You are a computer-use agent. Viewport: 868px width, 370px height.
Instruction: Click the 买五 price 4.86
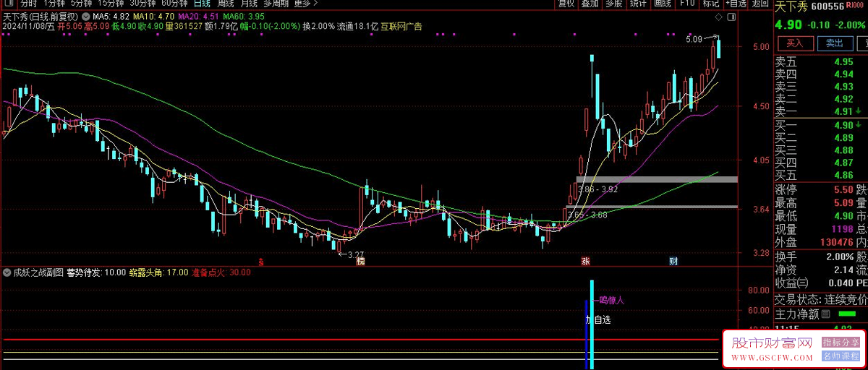coord(843,174)
